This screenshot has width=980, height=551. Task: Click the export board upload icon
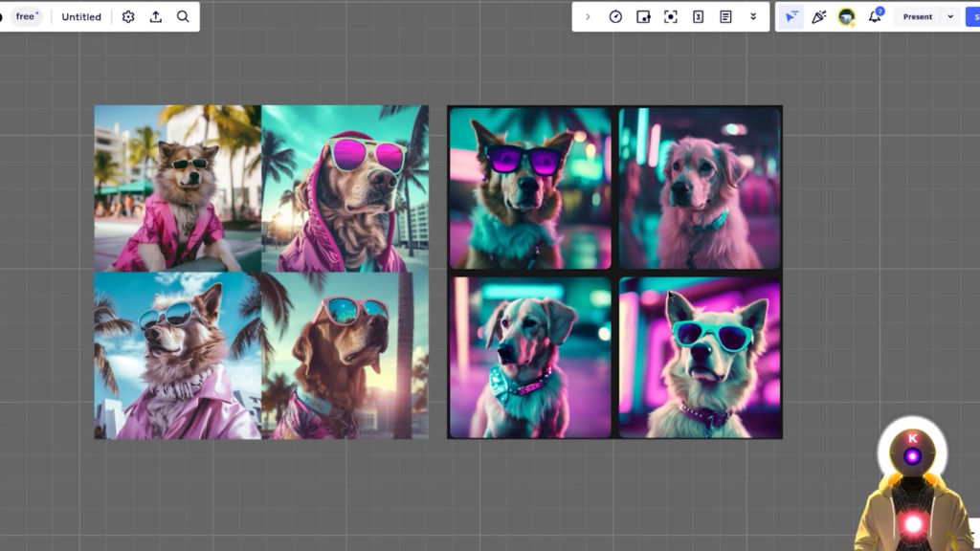[x=156, y=16]
